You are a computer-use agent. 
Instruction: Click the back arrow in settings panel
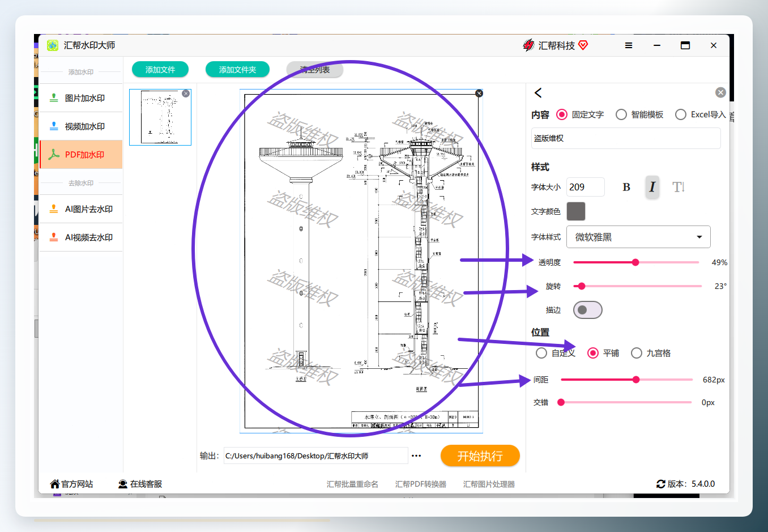pos(538,92)
